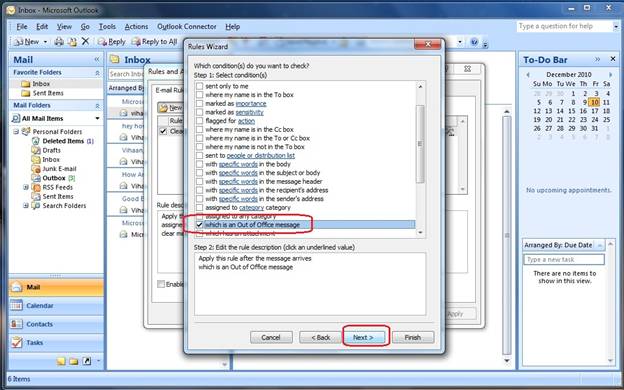Screen dimensions: 624x390
Task: Click the Folder List icon in navigation pane
Action: (x=73, y=361)
